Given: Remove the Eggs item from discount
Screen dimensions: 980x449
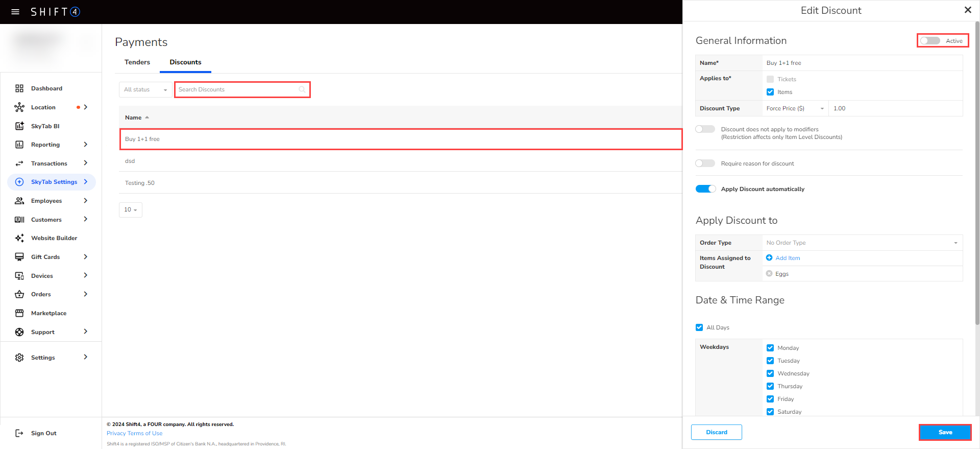Looking at the screenshot, I should pos(769,274).
